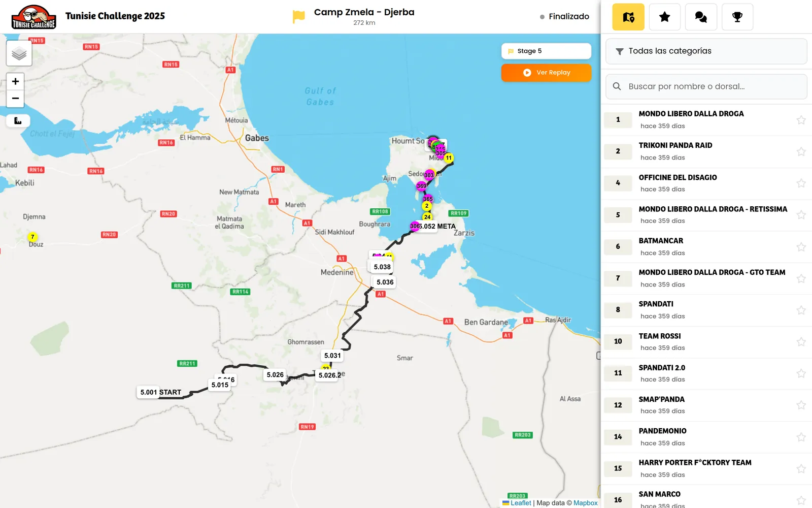Favorite TRIKONI PANDA RAID star
The width and height of the screenshot is (812, 508).
[x=801, y=151]
